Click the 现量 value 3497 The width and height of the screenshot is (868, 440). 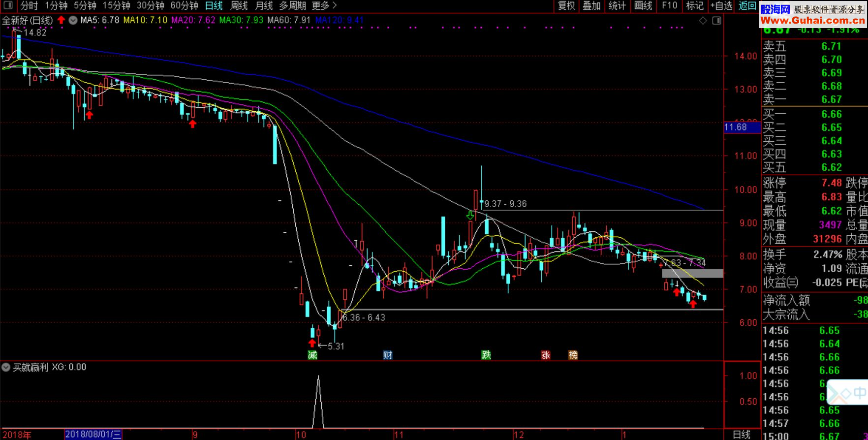point(830,225)
